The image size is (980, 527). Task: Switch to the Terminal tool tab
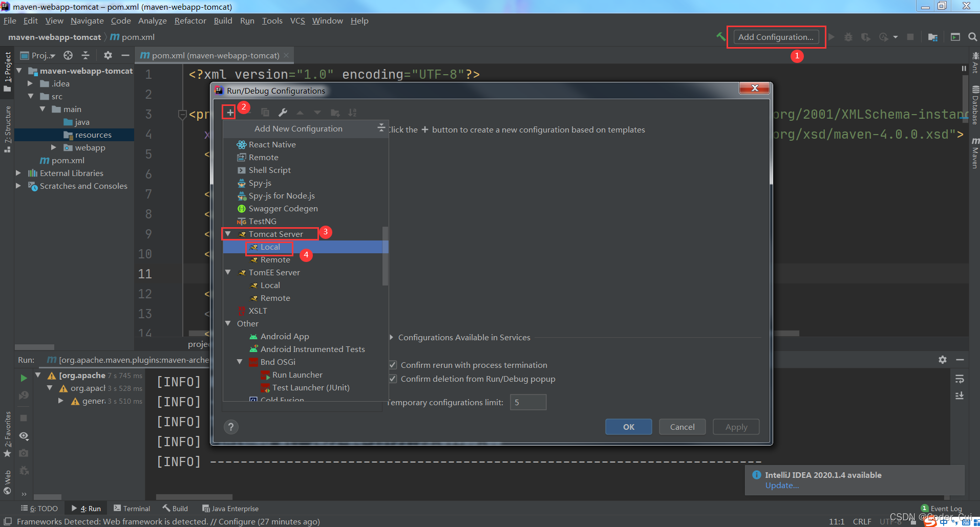tap(132, 509)
